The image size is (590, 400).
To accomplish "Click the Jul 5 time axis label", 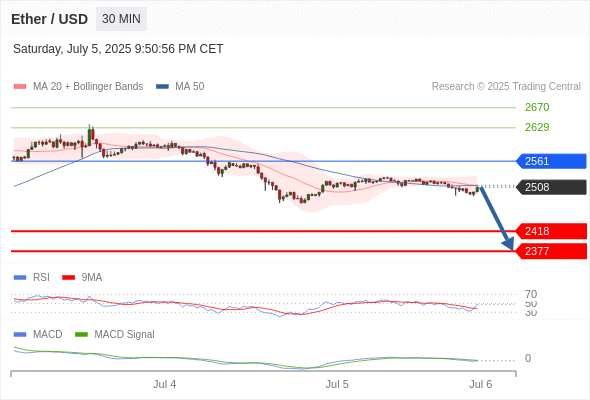I will [337, 384].
